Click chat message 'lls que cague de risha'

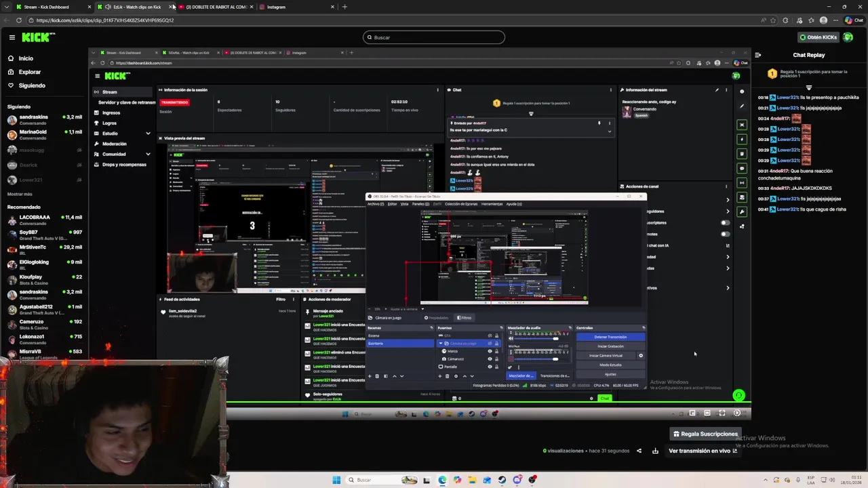tap(823, 209)
